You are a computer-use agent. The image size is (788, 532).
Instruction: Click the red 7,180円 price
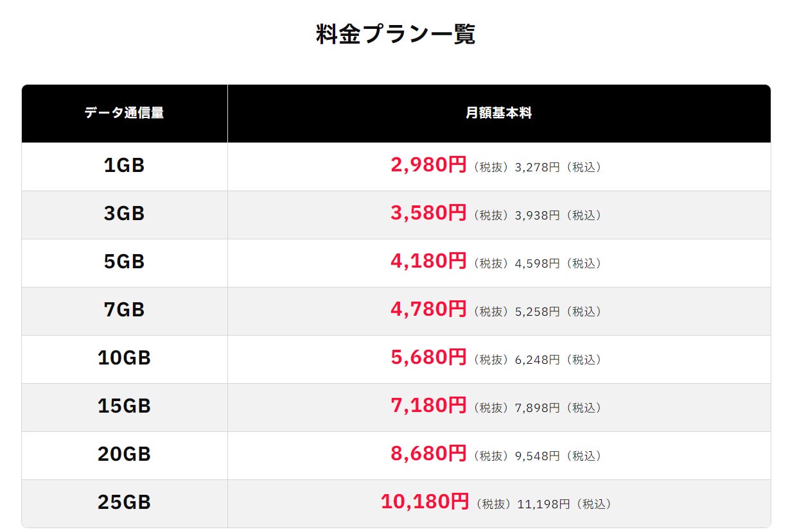428,406
